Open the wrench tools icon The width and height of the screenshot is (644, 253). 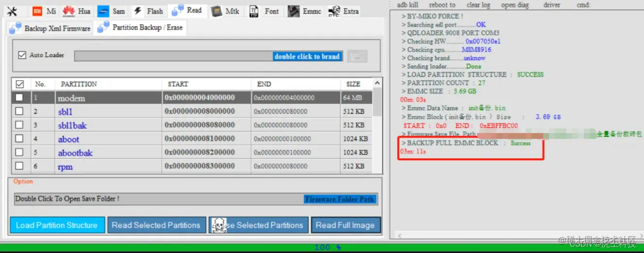pos(12,11)
